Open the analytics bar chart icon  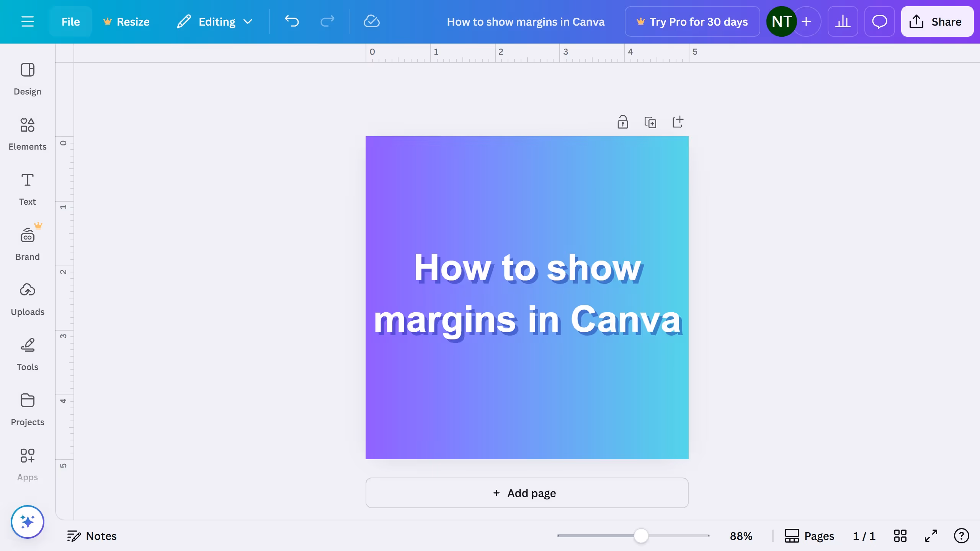[843, 21]
